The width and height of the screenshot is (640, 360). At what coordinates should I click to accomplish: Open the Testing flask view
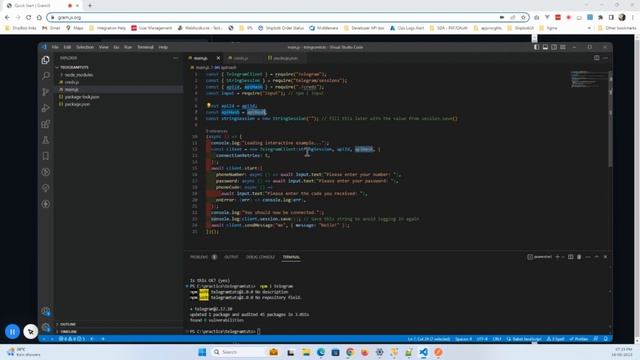pos(46,140)
